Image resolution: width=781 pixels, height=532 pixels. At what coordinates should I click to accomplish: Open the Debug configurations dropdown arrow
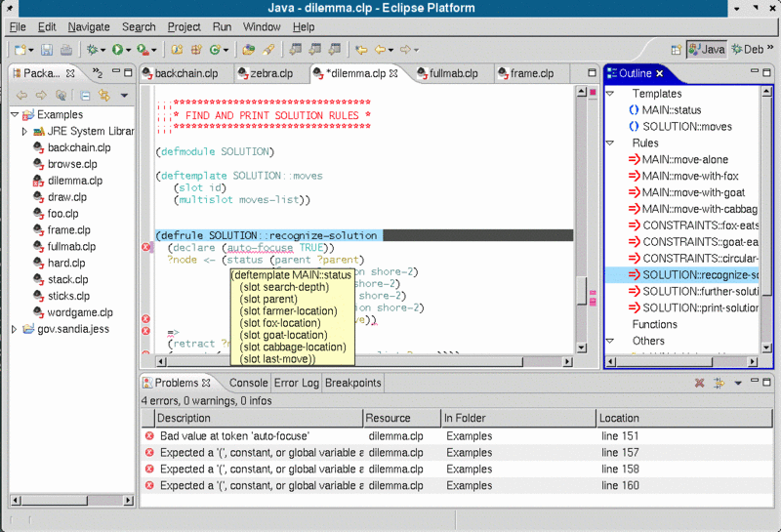(x=103, y=50)
